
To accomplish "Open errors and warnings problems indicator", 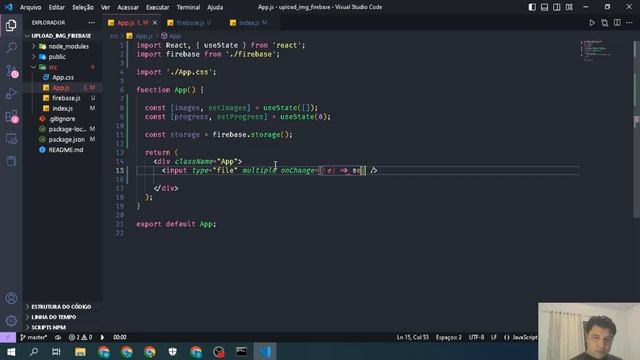I will [80, 337].
